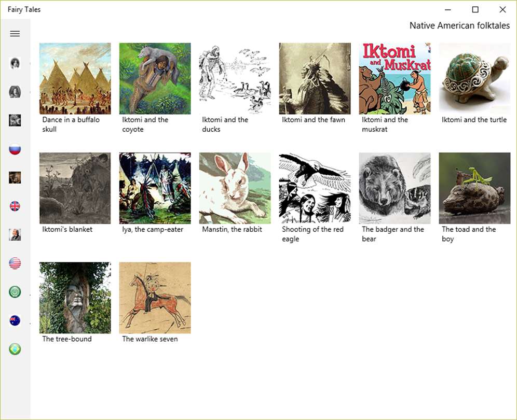Click the elderly man portrait icon
The width and height of the screenshot is (517, 420).
pyautogui.click(x=15, y=234)
